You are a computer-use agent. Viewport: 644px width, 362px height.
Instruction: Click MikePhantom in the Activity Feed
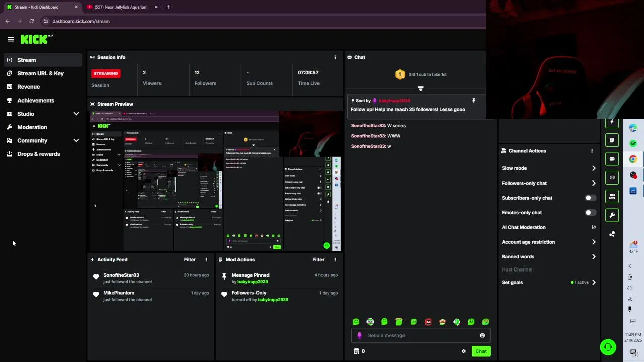[x=119, y=293]
